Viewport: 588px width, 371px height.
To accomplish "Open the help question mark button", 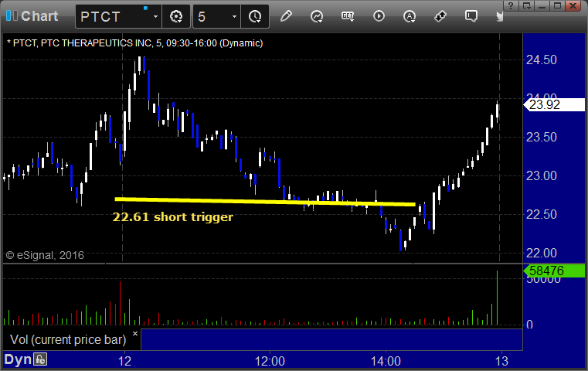I will (x=511, y=5).
